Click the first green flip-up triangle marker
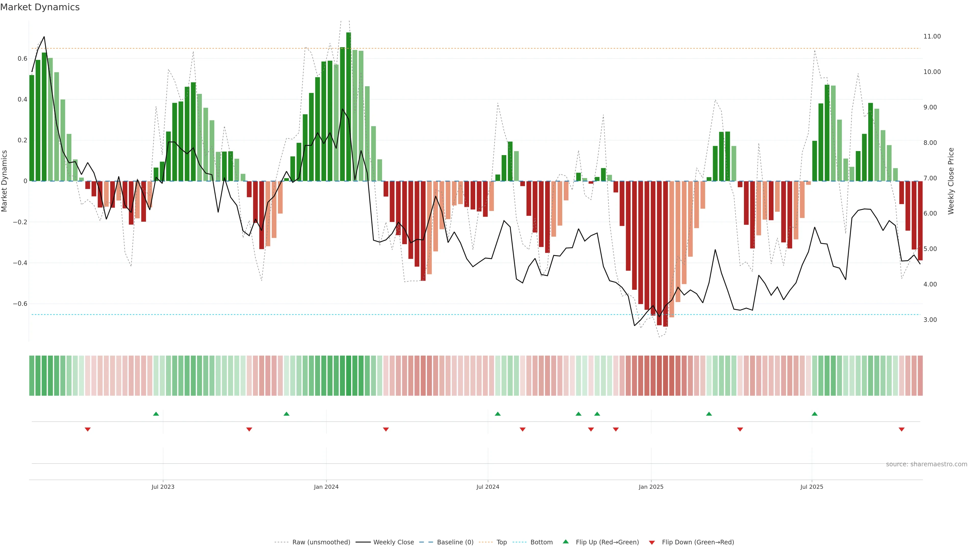This screenshot has width=980, height=551. click(x=156, y=414)
